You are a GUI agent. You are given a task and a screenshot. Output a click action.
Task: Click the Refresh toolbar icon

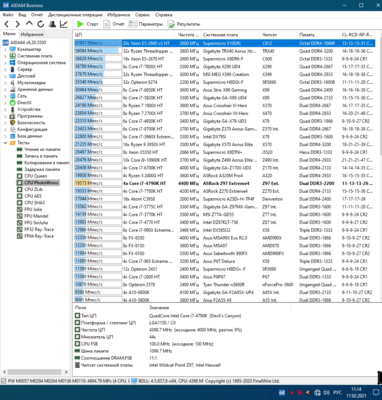click(x=41, y=24)
